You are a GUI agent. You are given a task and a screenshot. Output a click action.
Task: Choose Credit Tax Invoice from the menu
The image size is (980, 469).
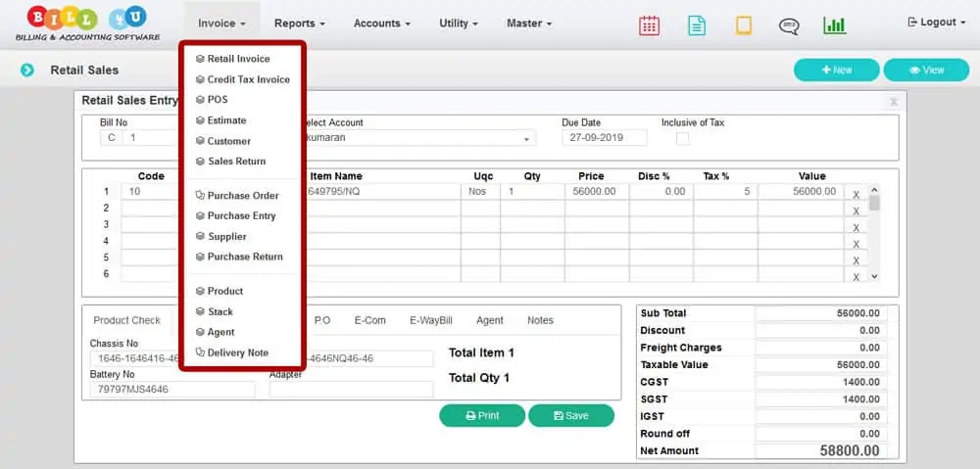point(242,79)
